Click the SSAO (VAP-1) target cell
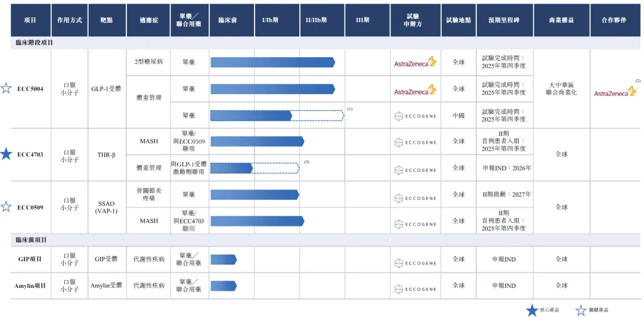The height and width of the screenshot is (317, 644). [x=106, y=207]
